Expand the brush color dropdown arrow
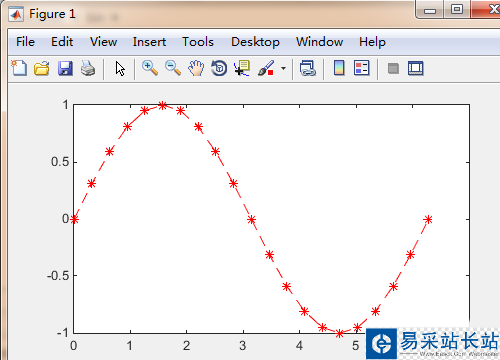 (x=283, y=69)
